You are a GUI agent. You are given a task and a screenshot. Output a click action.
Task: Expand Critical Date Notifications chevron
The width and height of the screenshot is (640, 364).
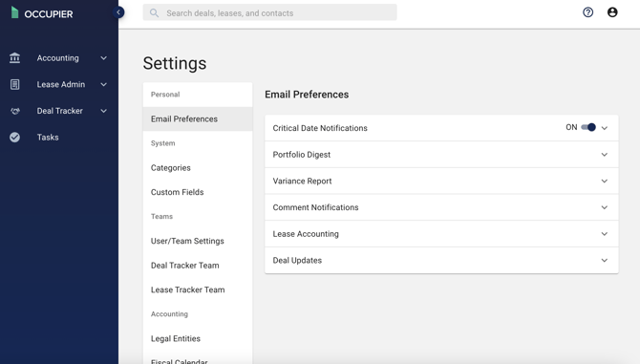point(605,128)
